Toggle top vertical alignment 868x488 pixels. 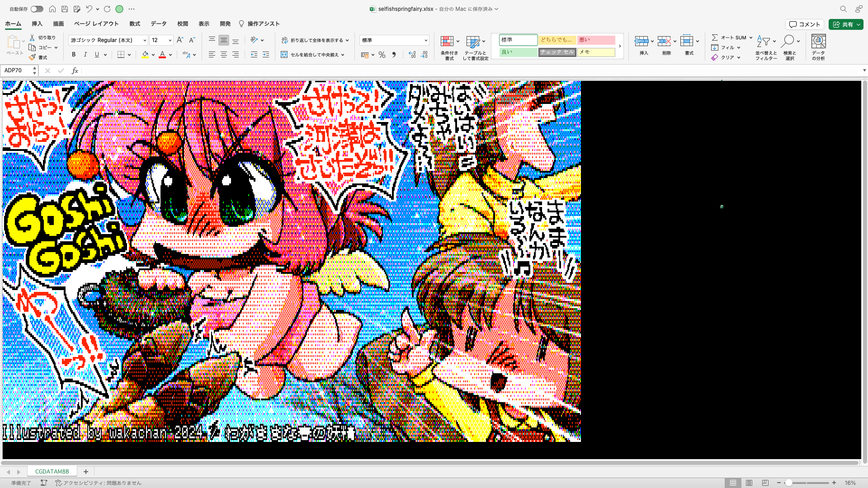[x=212, y=40]
